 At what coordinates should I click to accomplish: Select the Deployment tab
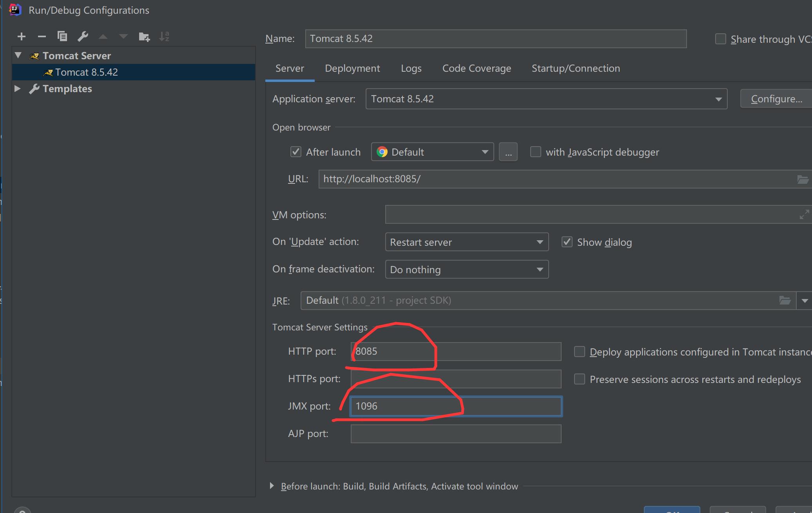pos(352,68)
